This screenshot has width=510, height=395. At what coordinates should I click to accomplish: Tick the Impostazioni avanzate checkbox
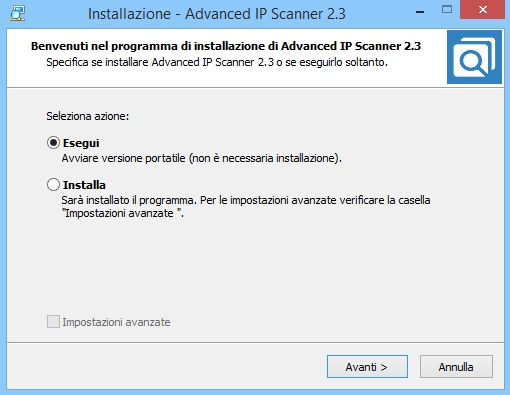point(53,322)
